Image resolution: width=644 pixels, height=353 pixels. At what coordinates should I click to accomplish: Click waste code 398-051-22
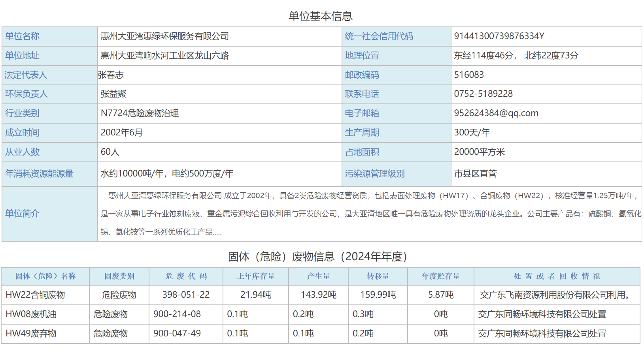pyautogui.click(x=186, y=295)
